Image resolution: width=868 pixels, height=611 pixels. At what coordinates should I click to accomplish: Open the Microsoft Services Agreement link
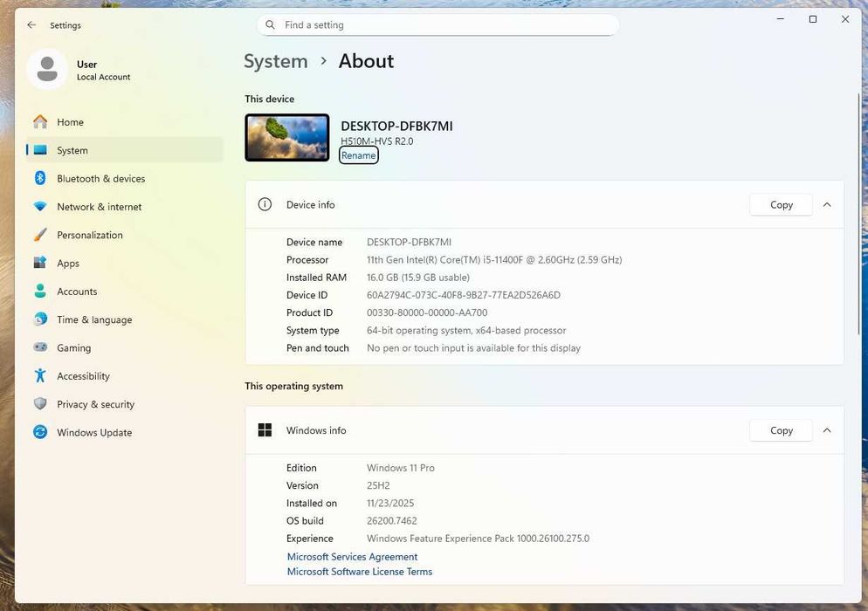point(352,557)
